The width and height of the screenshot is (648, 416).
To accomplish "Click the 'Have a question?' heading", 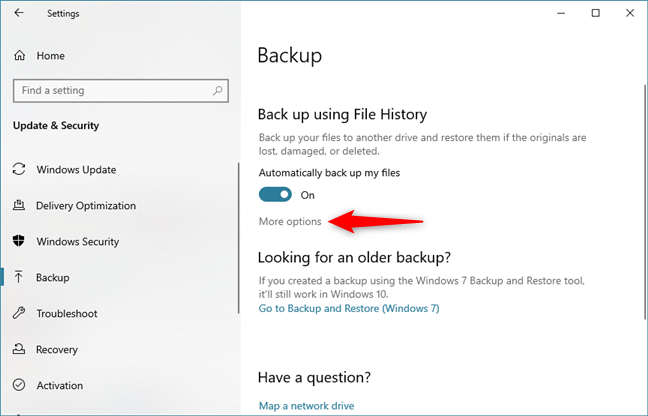I will click(314, 377).
